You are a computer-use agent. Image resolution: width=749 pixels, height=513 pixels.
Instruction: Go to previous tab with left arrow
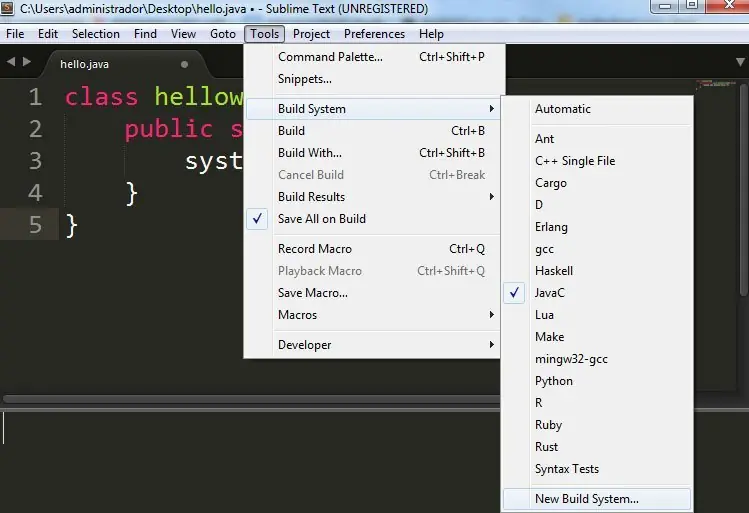pyautogui.click(x=11, y=62)
